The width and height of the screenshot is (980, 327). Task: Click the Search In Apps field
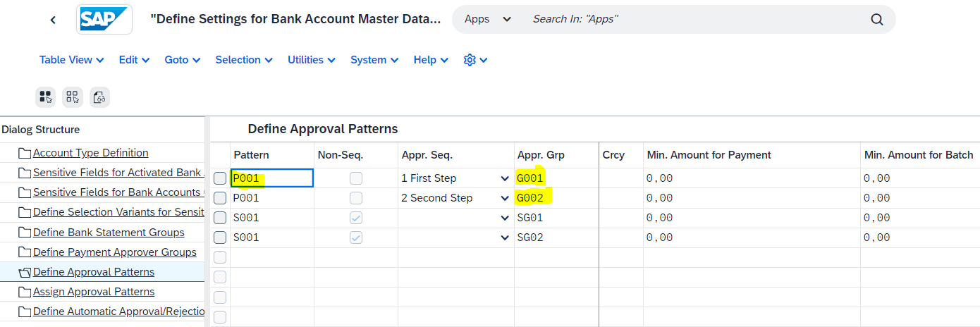(x=694, y=19)
